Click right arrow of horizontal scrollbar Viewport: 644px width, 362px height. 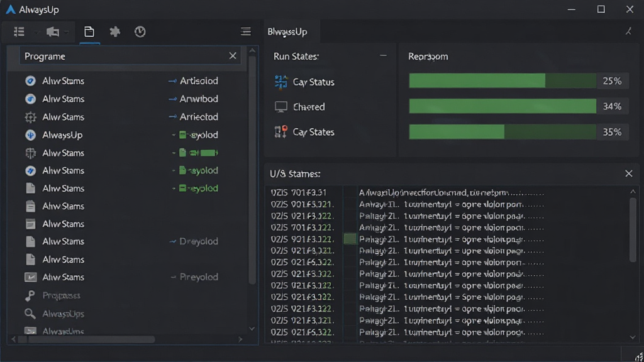(x=240, y=339)
